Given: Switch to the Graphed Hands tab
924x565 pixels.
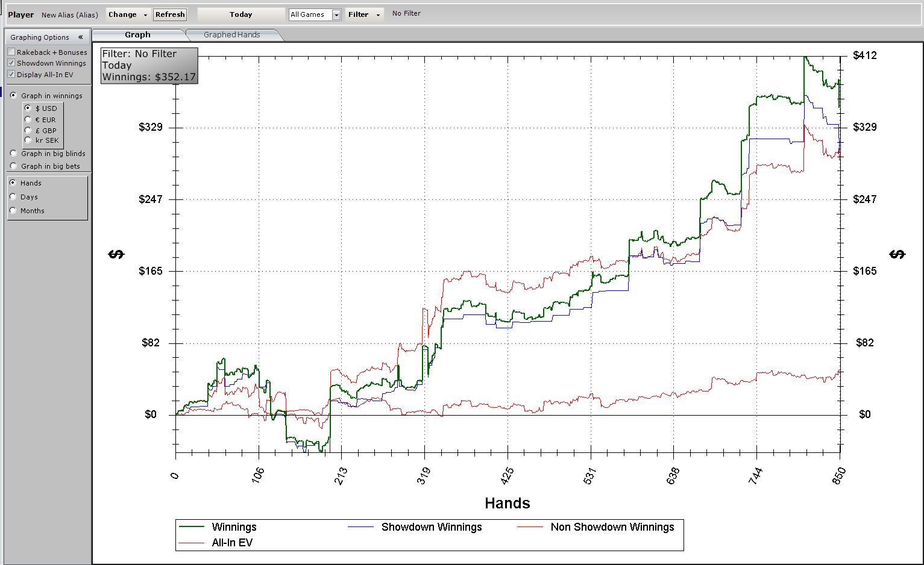Looking at the screenshot, I should point(232,35).
